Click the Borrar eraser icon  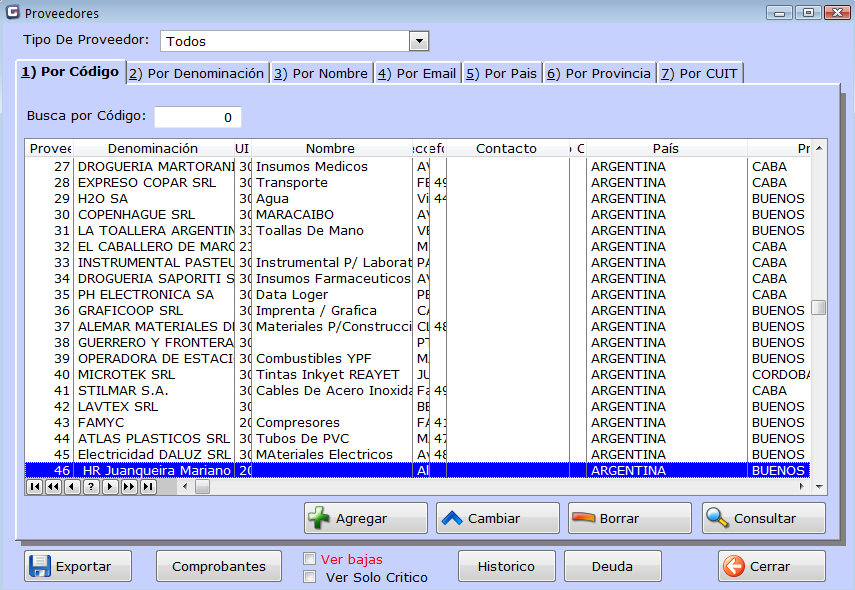(583, 518)
